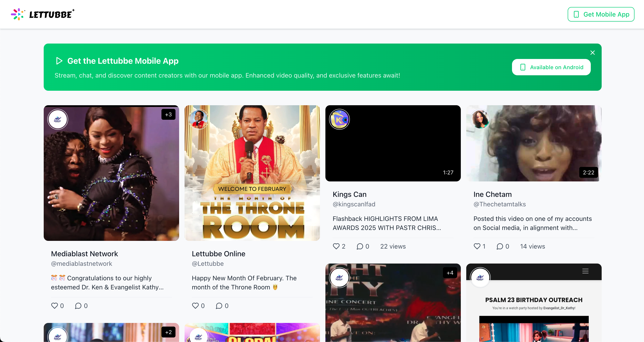Open the Kings Can profile avatar
The image size is (644, 342).
pyautogui.click(x=339, y=120)
